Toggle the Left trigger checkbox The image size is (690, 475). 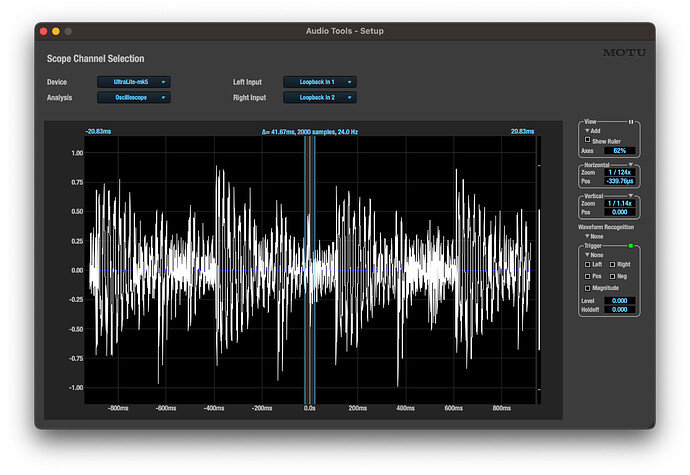[587, 264]
